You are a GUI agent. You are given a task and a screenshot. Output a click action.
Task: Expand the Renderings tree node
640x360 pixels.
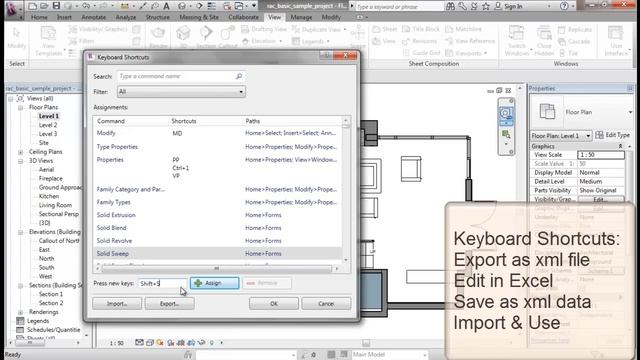point(20,312)
